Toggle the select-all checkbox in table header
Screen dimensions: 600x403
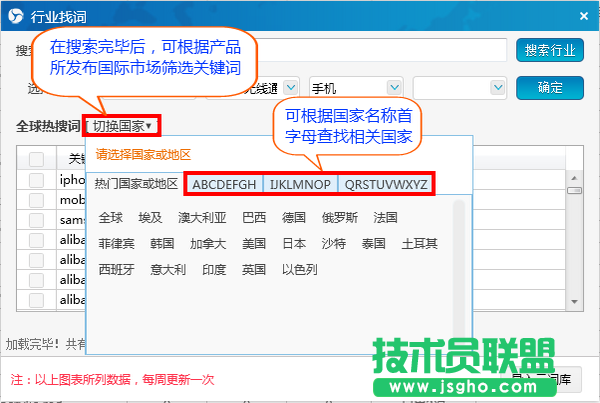point(36,159)
